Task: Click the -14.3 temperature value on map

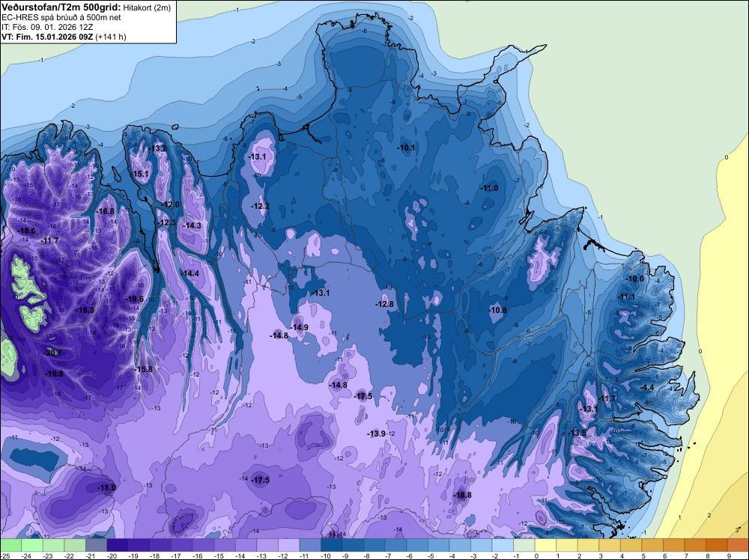Action: click(192, 225)
